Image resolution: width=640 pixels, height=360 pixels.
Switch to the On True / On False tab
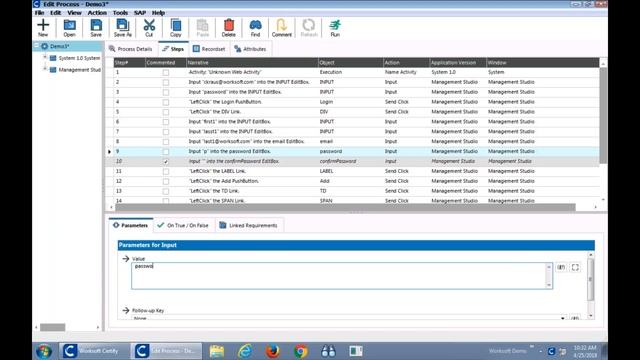click(183, 225)
